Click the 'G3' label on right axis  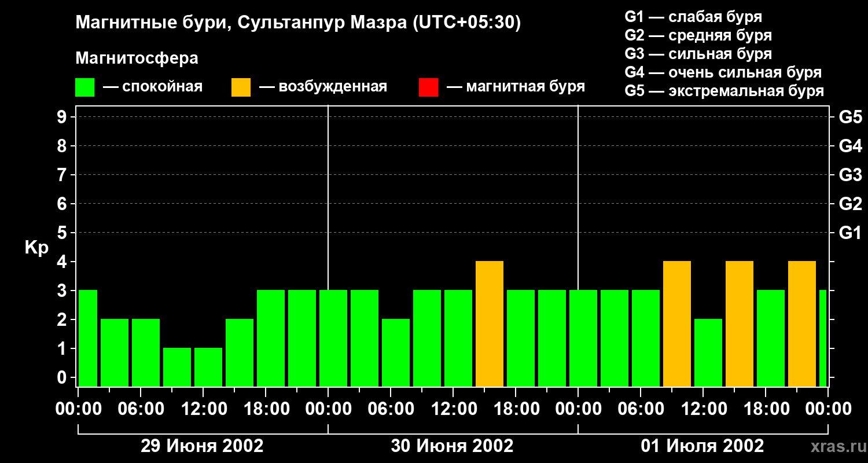point(850,175)
